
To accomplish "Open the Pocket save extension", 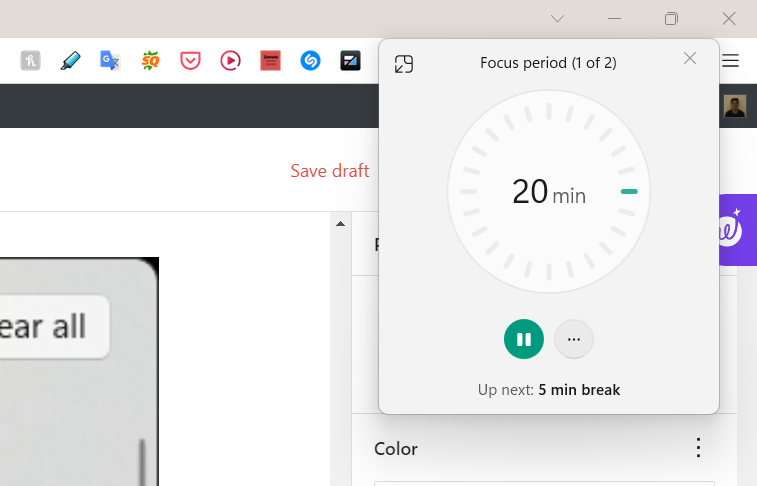I will tap(190, 61).
